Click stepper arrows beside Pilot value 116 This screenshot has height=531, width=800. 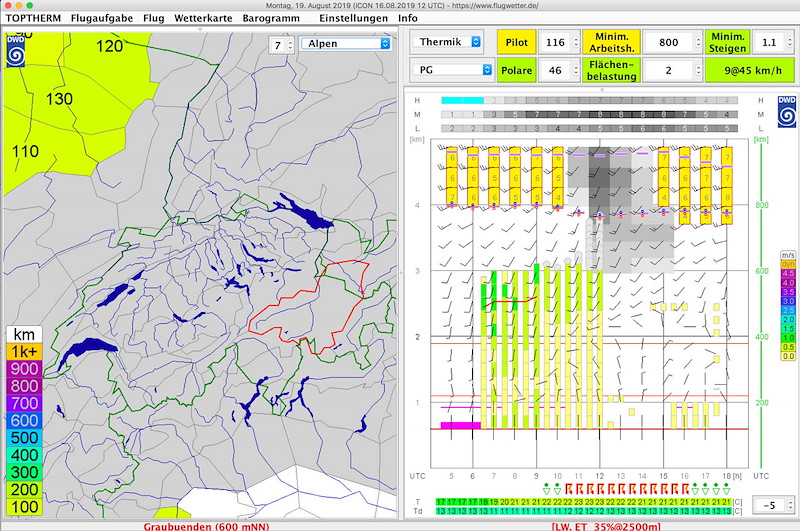point(576,42)
